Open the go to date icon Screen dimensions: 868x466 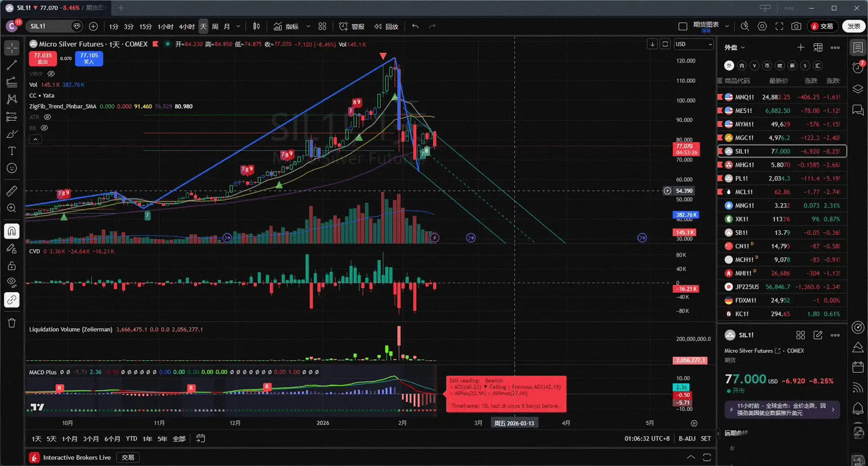point(201,438)
